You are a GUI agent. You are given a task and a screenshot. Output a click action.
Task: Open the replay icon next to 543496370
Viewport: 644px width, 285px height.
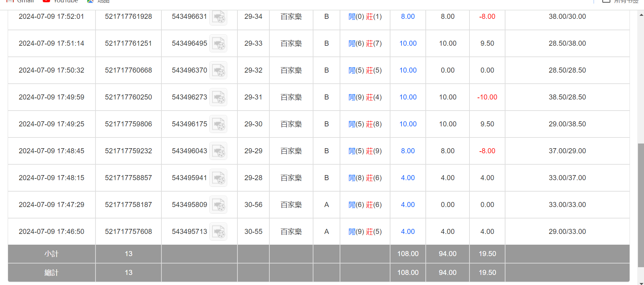(x=218, y=71)
